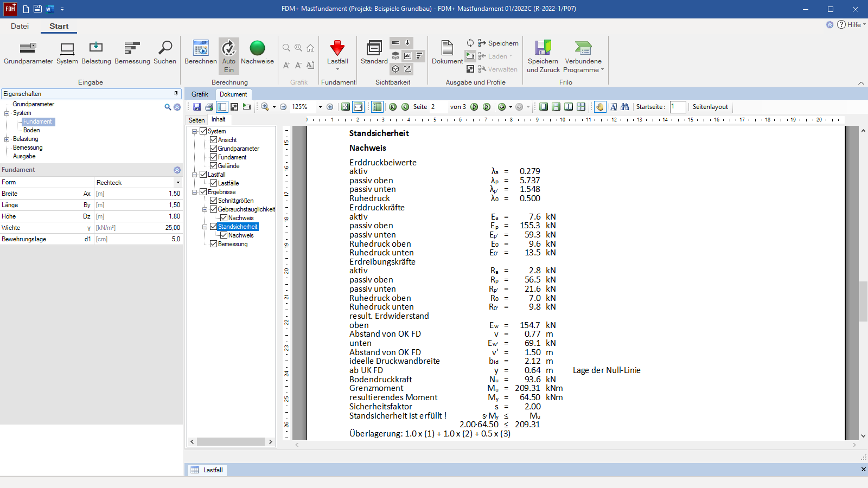Run the Berechnen calculation
868x488 pixels.
point(201,53)
